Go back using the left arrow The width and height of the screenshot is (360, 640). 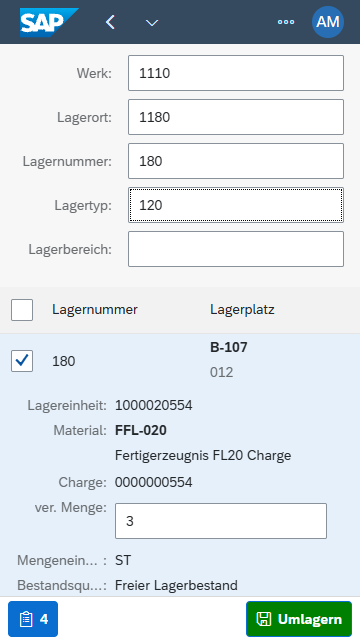(x=110, y=22)
